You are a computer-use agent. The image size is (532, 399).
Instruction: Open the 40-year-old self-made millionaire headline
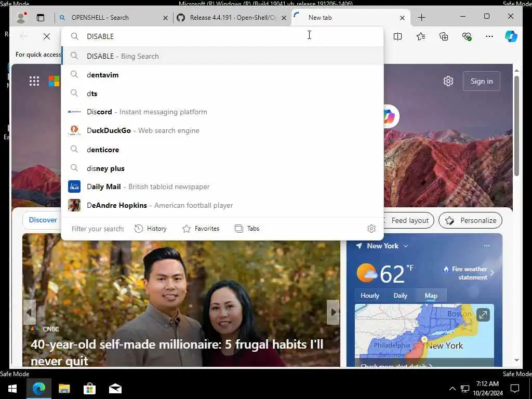coord(177,352)
